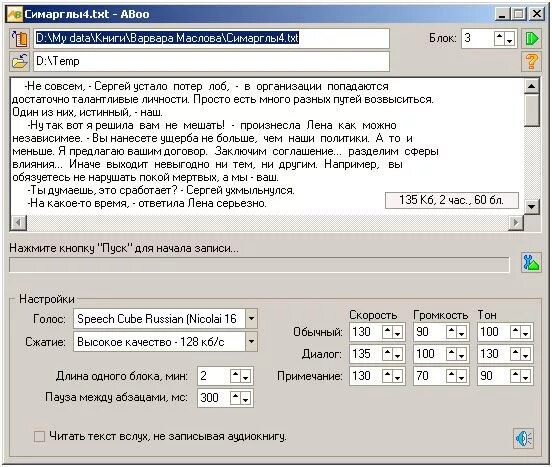Click the output folder browse icon
552x467 pixels.
20,61
